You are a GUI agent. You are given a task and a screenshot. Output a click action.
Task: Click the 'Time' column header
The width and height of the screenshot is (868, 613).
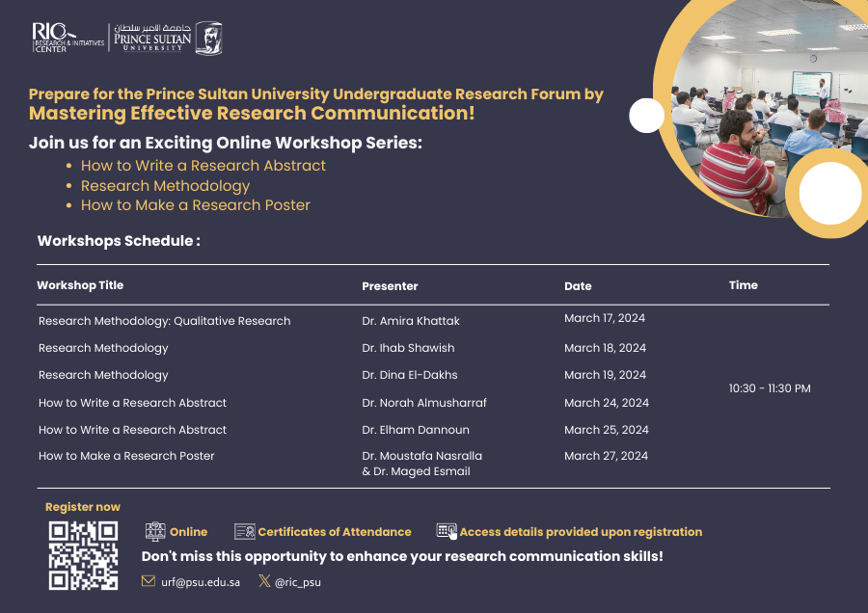[744, 285]
